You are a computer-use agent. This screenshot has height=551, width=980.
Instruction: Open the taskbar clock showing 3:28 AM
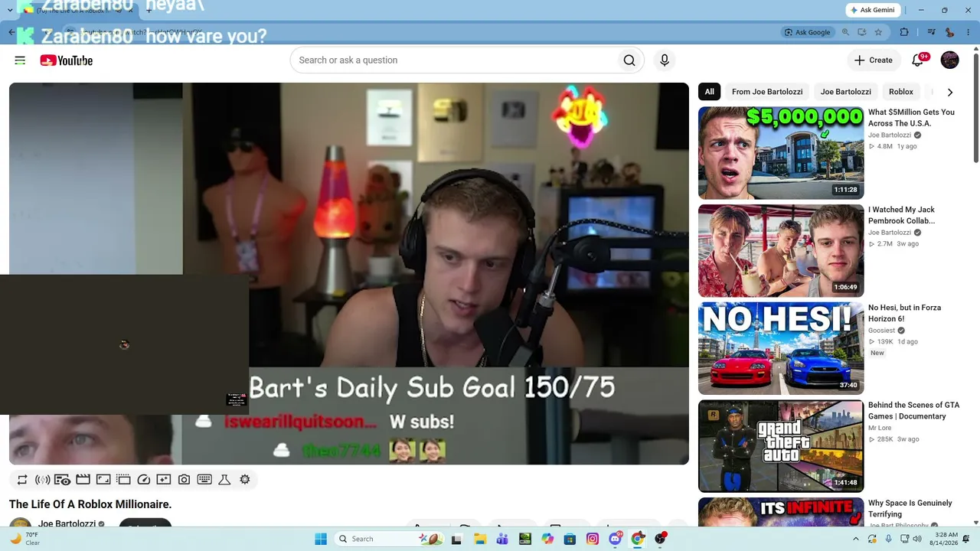pos(942,539)
